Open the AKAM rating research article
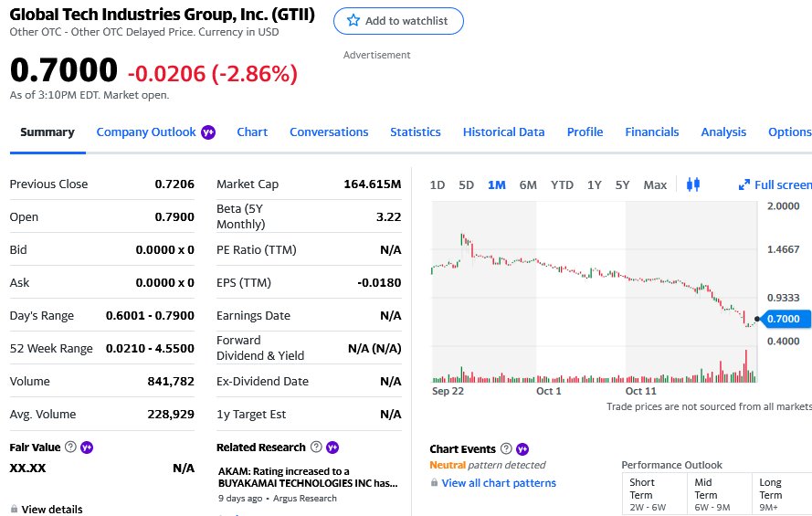812x516 pixels. (308, 477)
